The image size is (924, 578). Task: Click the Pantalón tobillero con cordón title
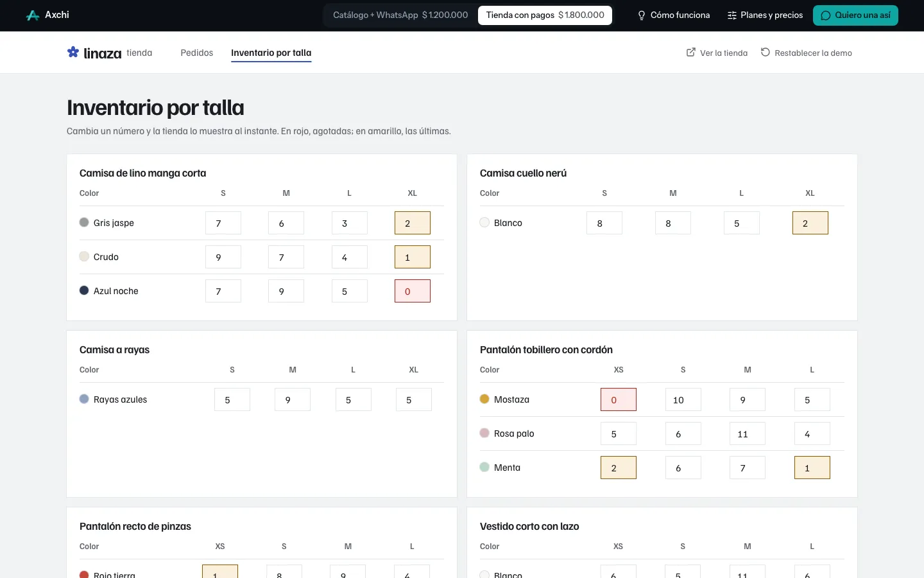(546, 349)
